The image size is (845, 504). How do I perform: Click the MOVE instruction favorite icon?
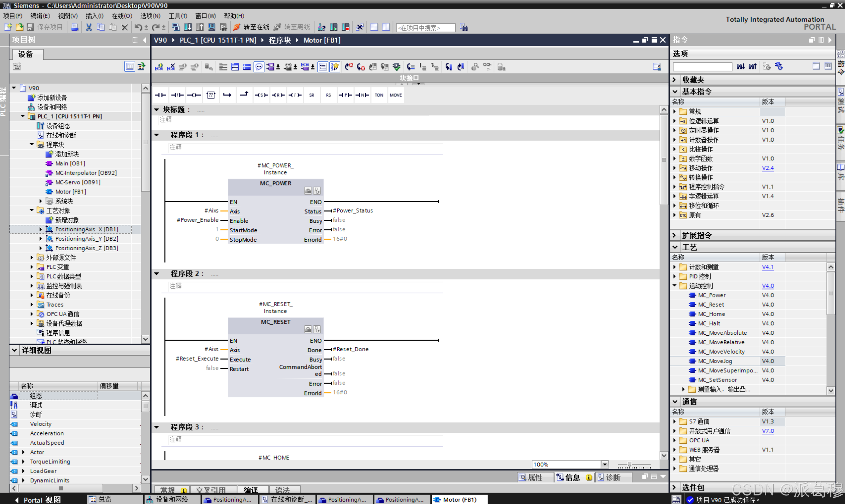click(x=396, y=95)
